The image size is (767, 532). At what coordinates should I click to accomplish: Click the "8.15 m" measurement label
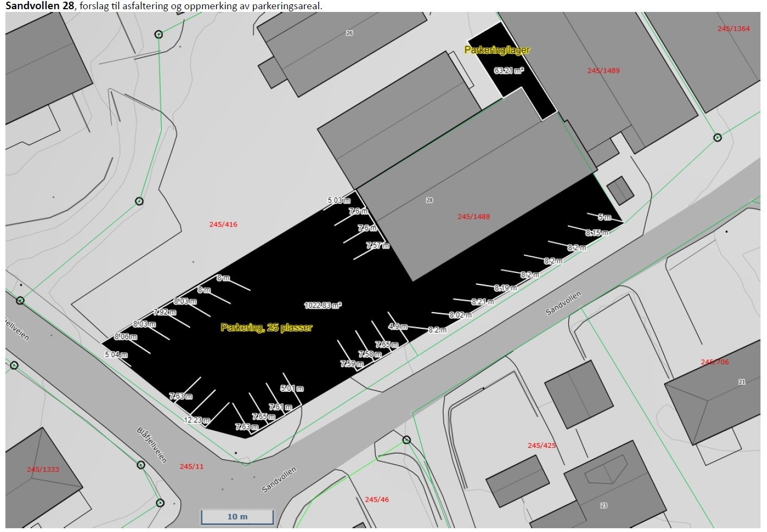597,232
